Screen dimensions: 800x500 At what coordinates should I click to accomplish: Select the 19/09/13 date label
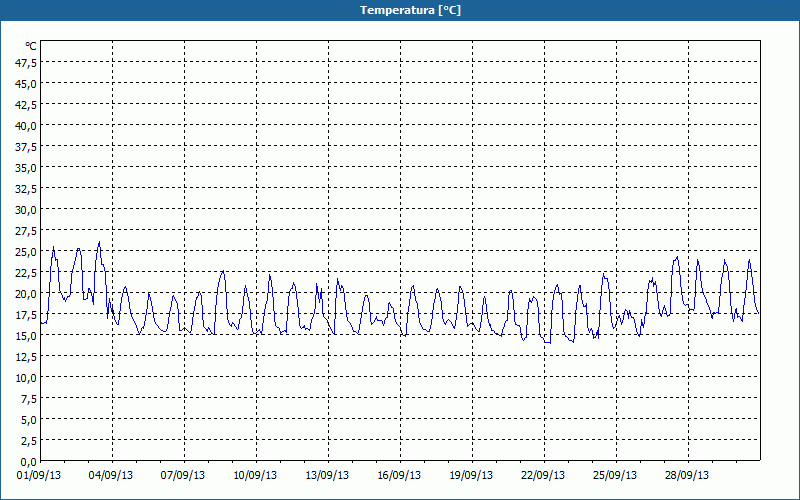click(x=471, y=475)
